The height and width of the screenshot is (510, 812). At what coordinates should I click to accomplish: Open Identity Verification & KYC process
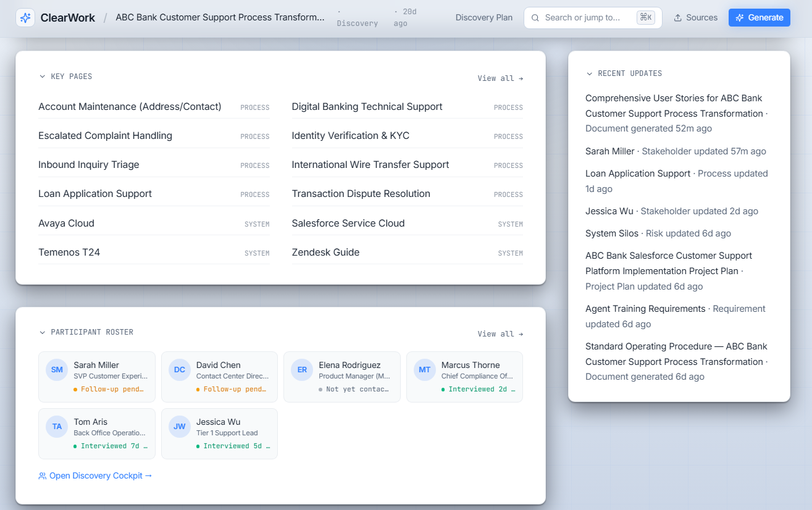point(407,136)
